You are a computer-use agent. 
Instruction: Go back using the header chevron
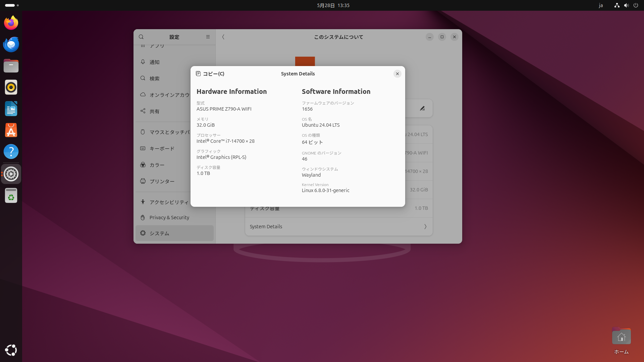223,37
